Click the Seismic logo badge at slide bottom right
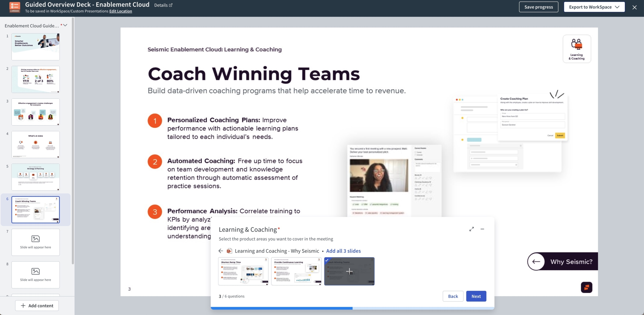 586,287
